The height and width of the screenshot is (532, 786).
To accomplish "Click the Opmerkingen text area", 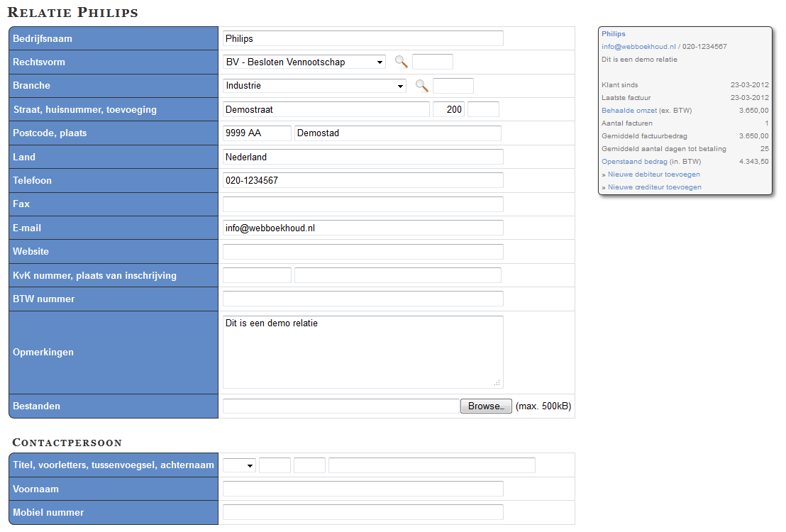I will [x=363, y=352].
